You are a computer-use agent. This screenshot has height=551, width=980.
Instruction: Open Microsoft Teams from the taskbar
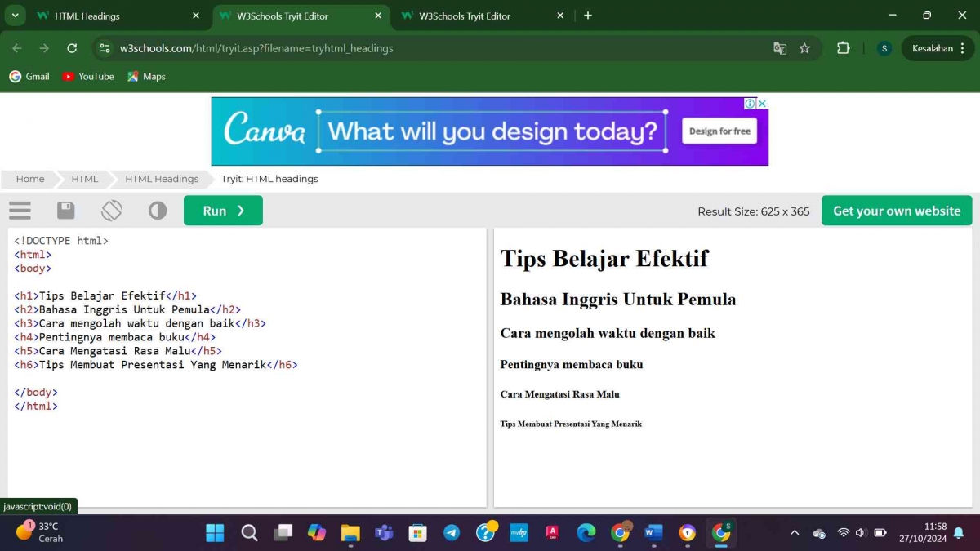(384, 533)
